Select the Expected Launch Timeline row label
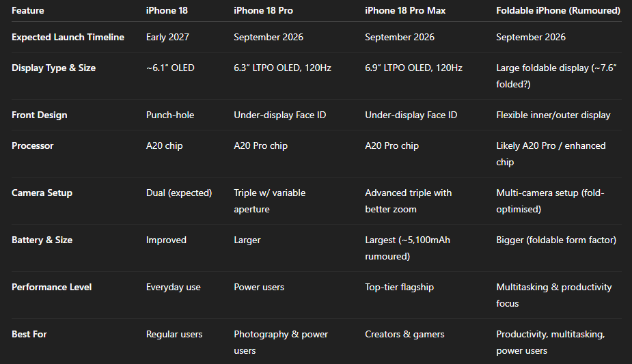632x364 pixels. [68, 38]
